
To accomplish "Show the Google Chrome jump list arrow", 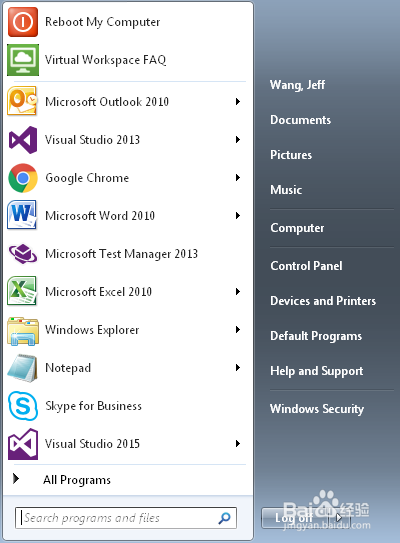I will (x=238, y=178).
